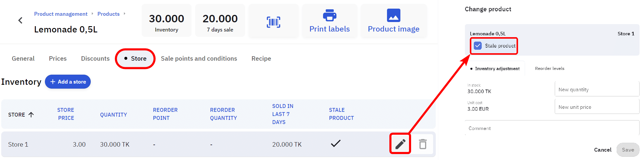This screenshot has height=160, width=644.
Task: Open the Product image picture icon
Action: point(394,15)
